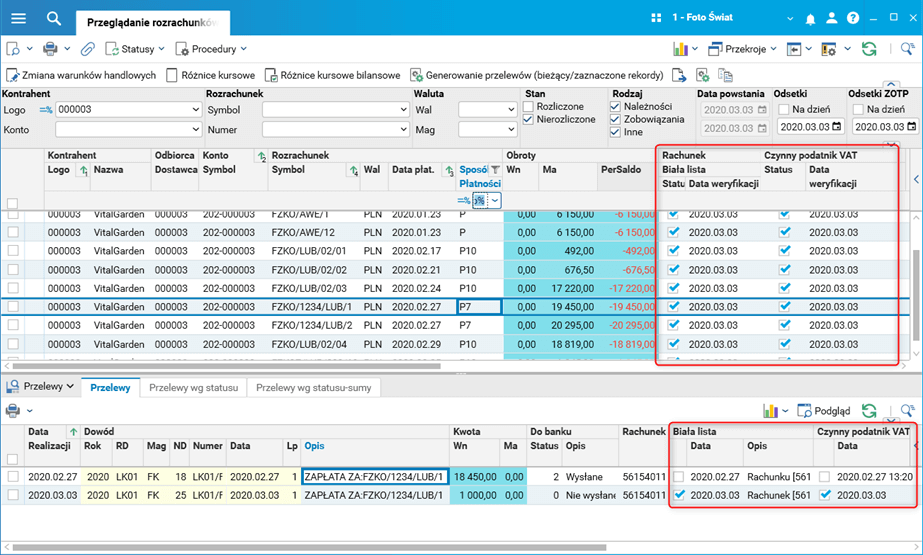Switch to Przelewy wg statusu tab
Image resolution: width=923 pixels, height=555 pixels.
coord(192,387)
